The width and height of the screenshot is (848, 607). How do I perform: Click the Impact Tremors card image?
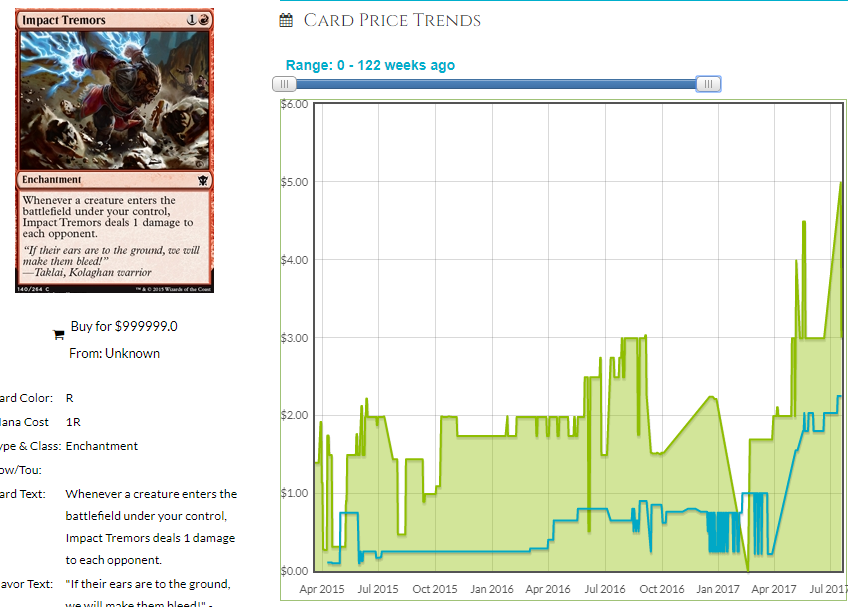point(114,150)
